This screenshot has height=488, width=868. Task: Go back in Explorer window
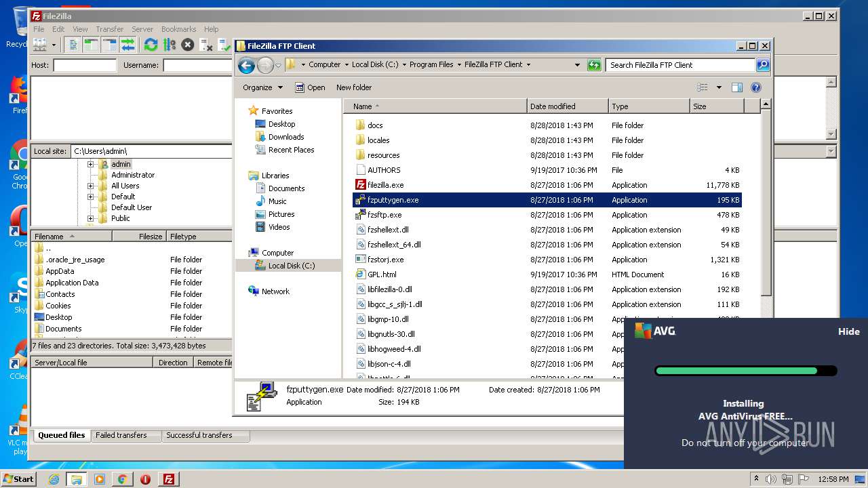(246, 65)
